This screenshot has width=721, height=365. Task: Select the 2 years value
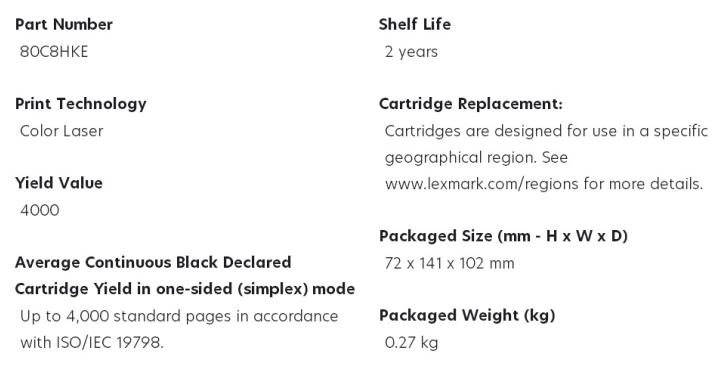411,51
